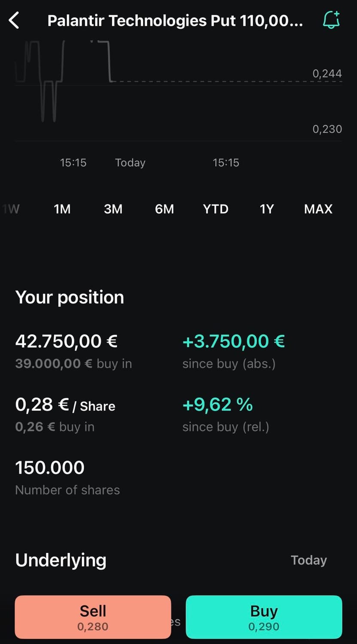Show the MAX chart range
This screenshot has width=357, height=644.
318,209
